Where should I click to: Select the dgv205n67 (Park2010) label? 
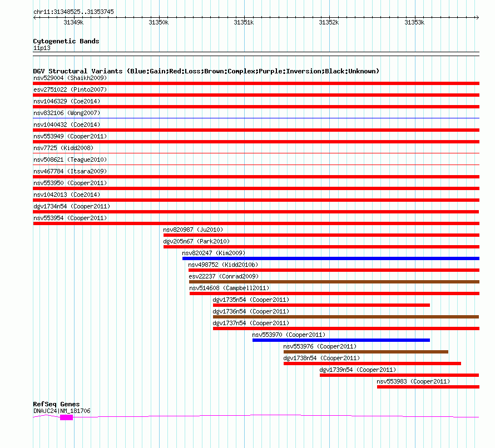[x=196, y=241]
